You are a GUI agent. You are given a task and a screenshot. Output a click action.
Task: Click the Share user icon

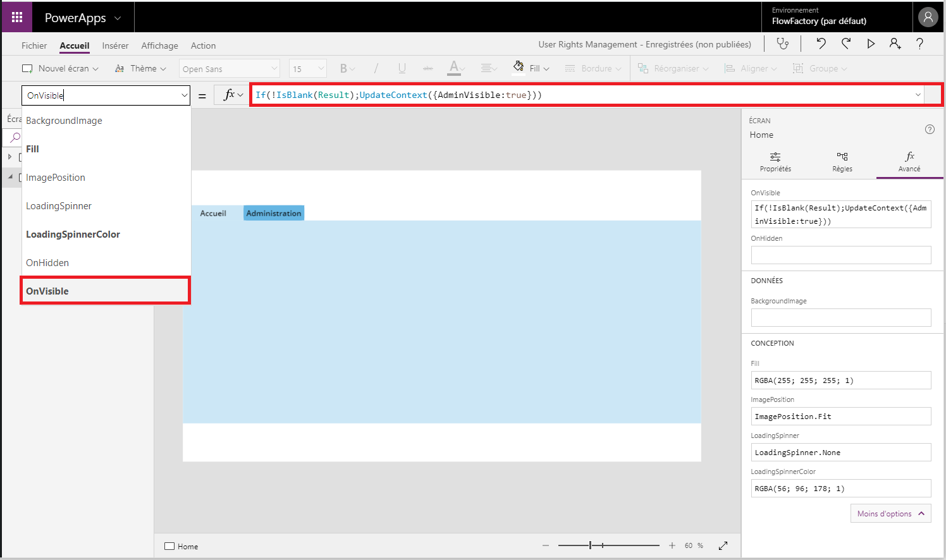[x=895, y=44]
